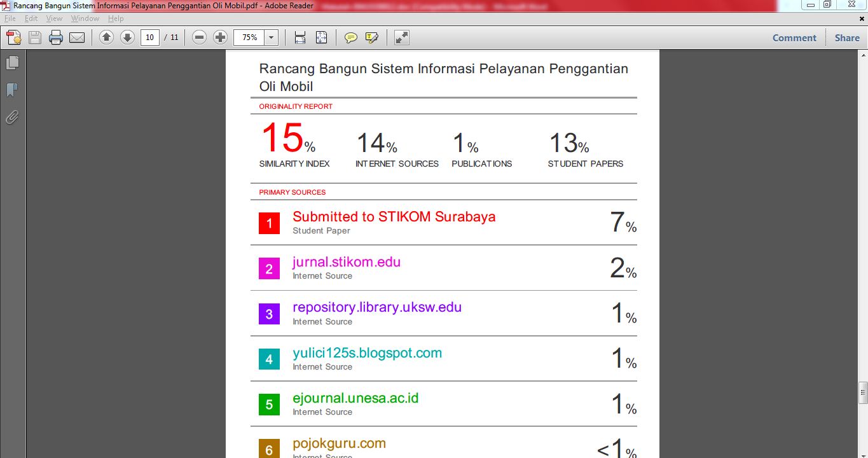Click the Create PDF online icon
The width and height of the screenshot is (868, 458).
click(x=14, y=38)
